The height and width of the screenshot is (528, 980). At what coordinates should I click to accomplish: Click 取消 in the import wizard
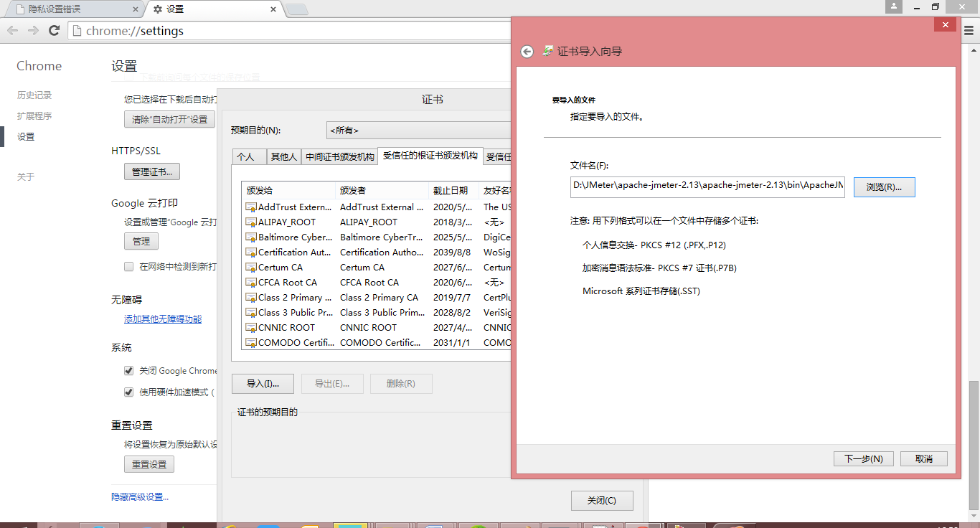coord(924,459)
